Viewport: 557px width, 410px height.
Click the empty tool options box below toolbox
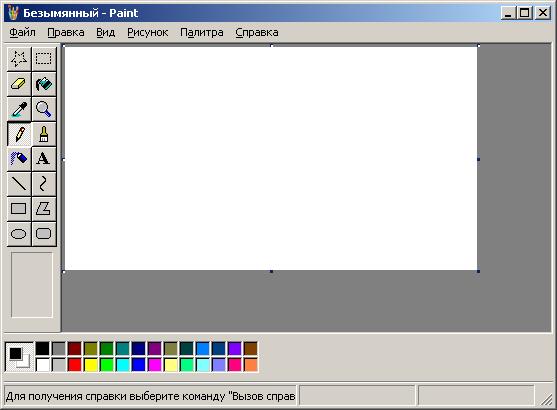click(32, 285)
